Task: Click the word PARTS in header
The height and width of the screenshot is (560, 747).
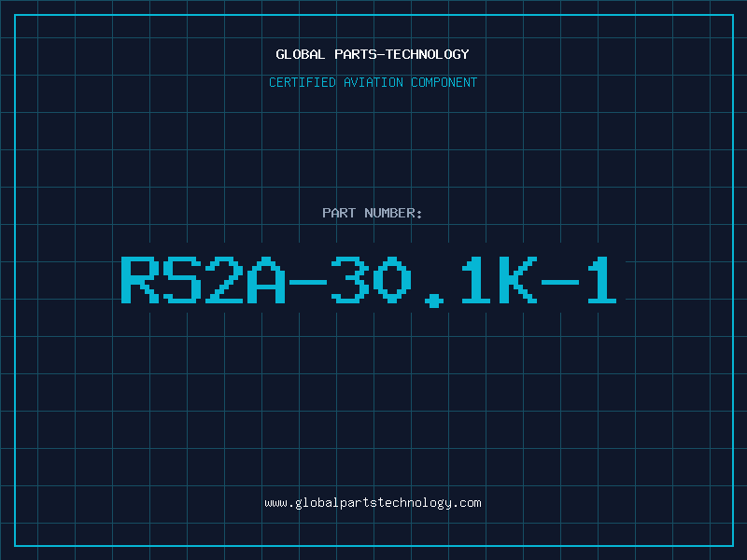Action: pyautogui.click(x=356, y=54)
